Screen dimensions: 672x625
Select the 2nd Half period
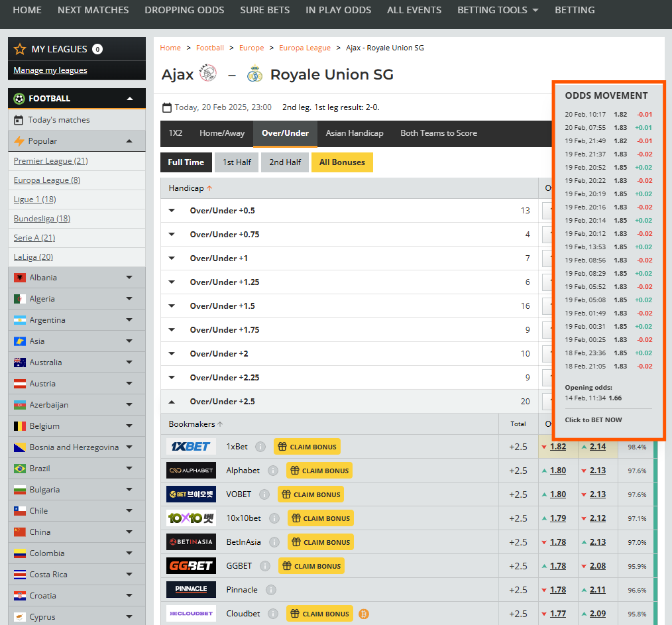click(x=285, y=162)
